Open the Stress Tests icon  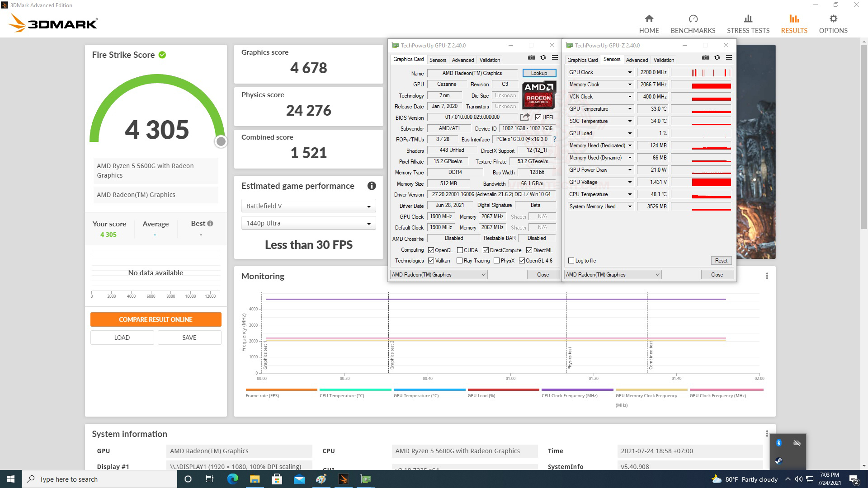click(x=748, y=19)
